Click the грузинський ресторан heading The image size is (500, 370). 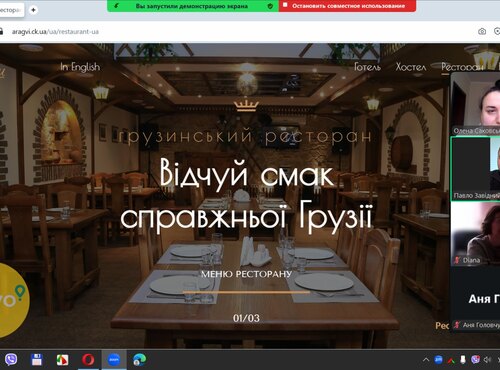click(245, 136)
